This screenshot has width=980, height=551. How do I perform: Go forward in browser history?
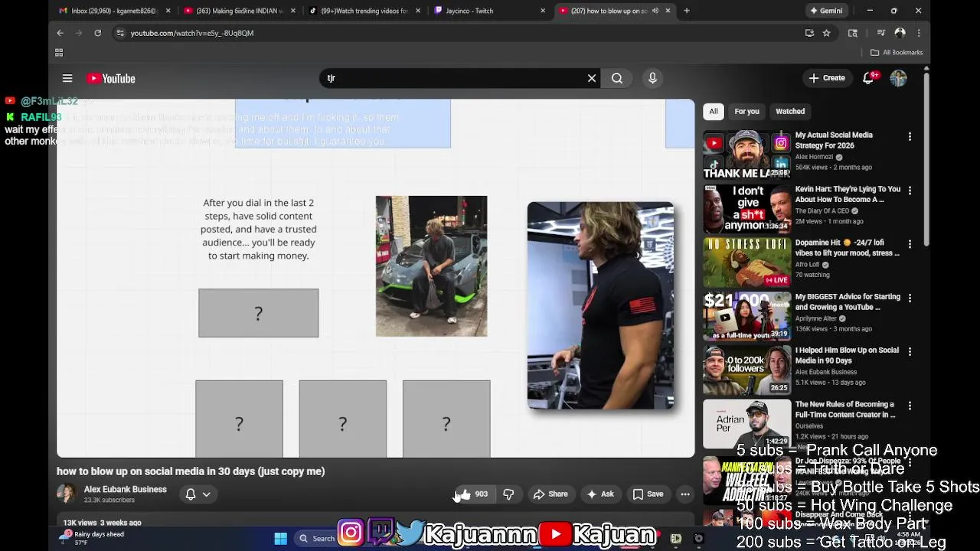click(79, 33)
